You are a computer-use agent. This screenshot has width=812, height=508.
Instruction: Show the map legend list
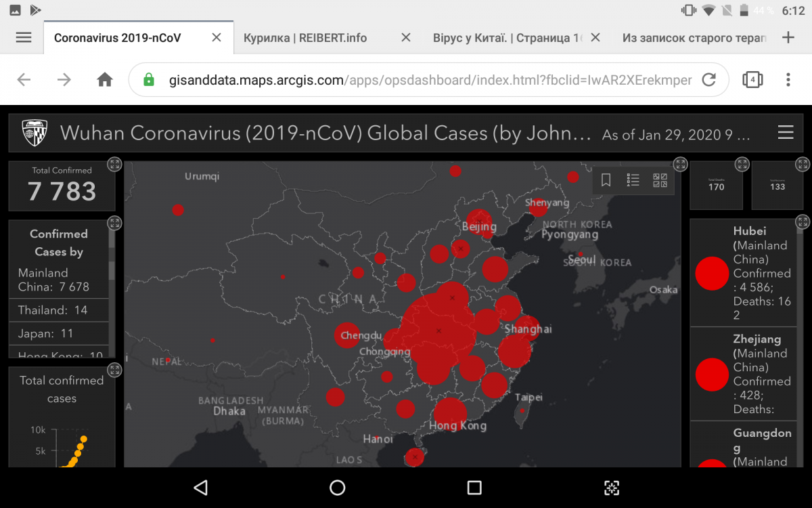(633, 179)
